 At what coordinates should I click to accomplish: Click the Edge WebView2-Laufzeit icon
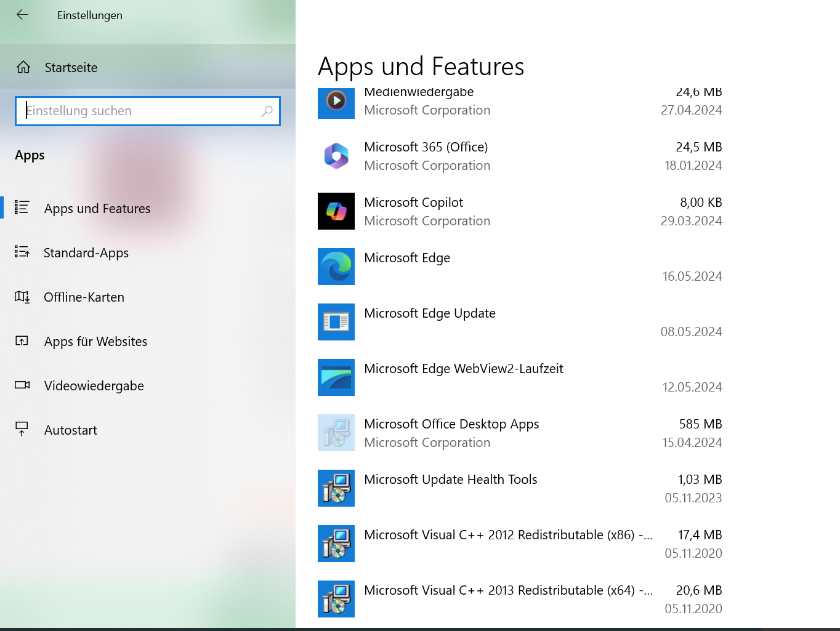(x=336, y=377)
